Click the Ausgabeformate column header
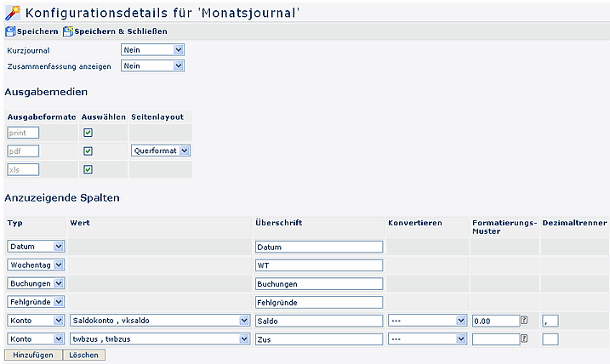Image resolution: width=610 pixels, height=364 pixels. (42, 117)
